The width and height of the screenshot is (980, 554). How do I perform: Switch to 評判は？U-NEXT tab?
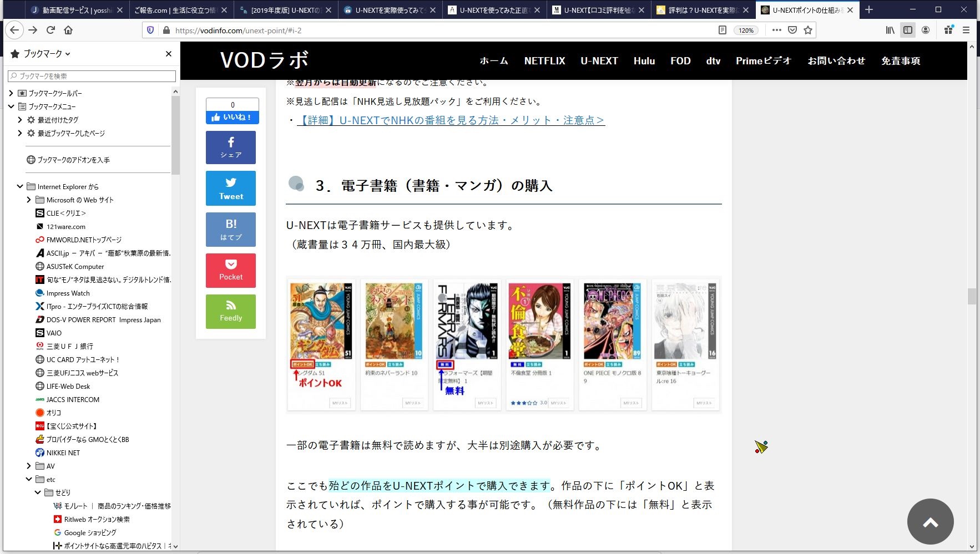703,10
